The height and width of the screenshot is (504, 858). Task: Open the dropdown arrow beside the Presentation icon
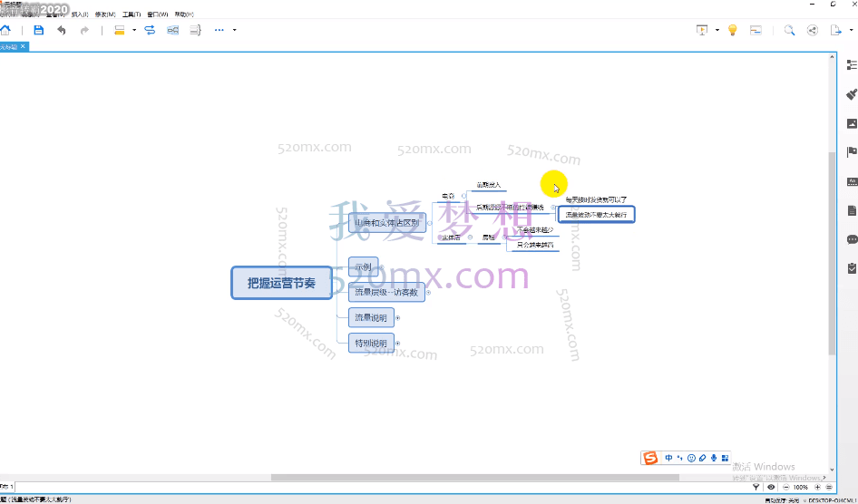point(717,30)
